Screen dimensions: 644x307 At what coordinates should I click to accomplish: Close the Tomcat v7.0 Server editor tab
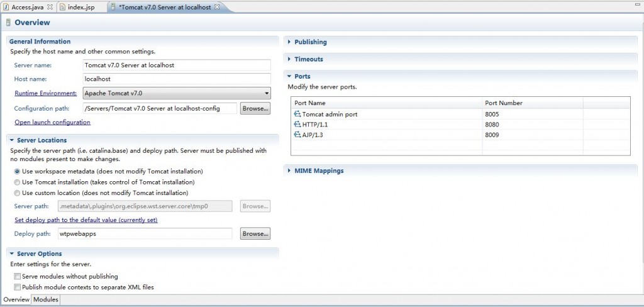click(x=217, y=8)
